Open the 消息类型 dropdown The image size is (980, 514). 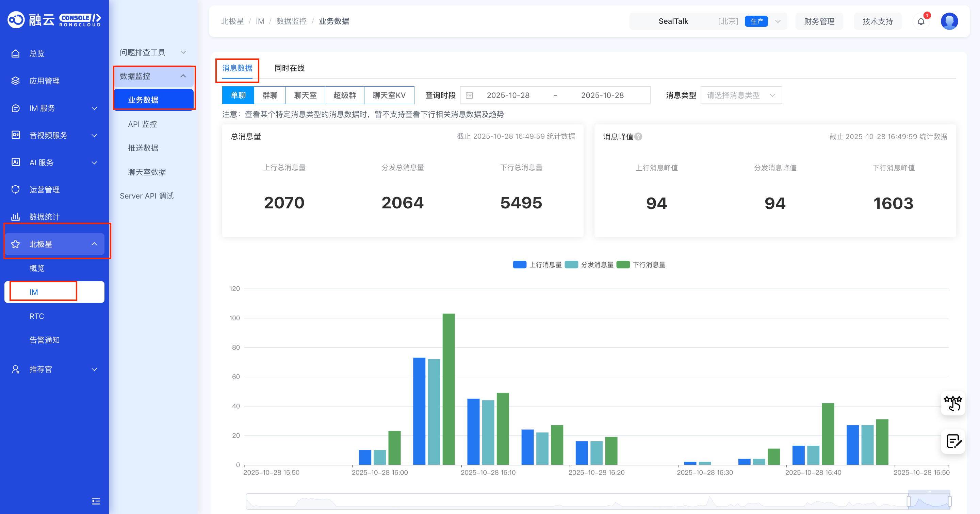741,96
